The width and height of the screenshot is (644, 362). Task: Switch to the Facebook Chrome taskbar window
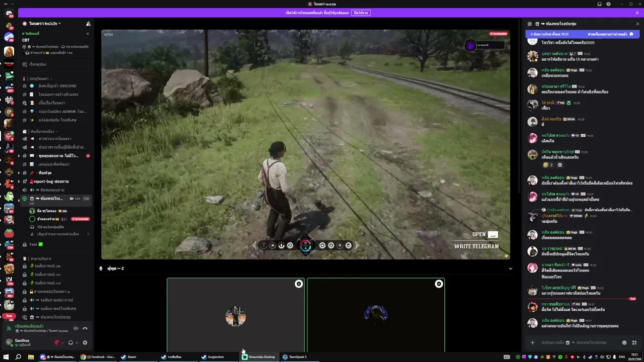click(x=98, y=357)
